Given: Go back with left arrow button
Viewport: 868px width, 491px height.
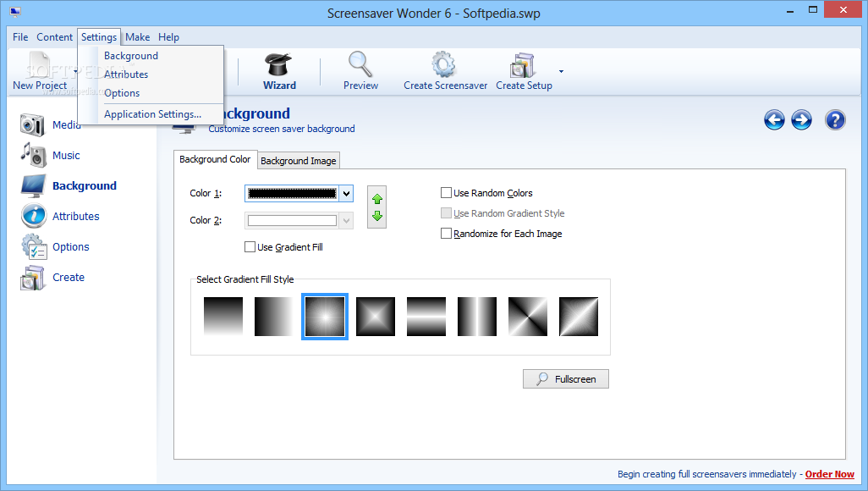Looking at the screenshot, I should (774, 119).
